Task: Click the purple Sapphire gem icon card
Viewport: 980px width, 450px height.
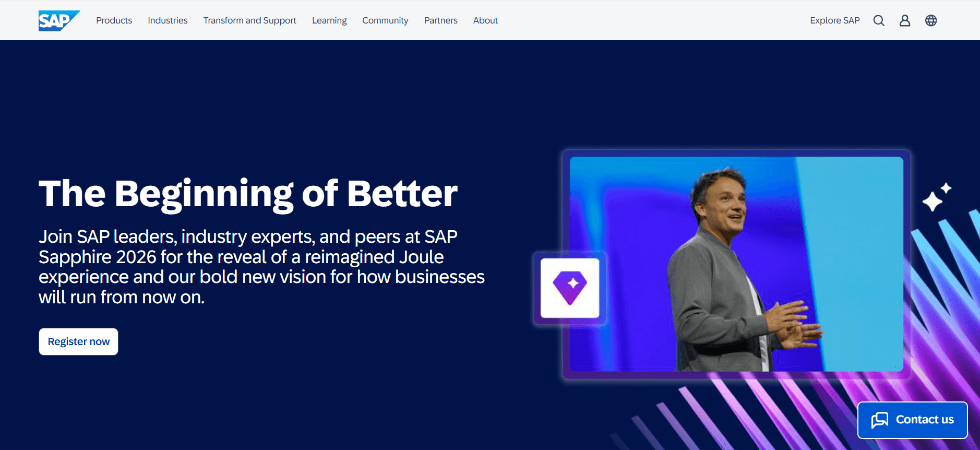Action: coord(570,288)
